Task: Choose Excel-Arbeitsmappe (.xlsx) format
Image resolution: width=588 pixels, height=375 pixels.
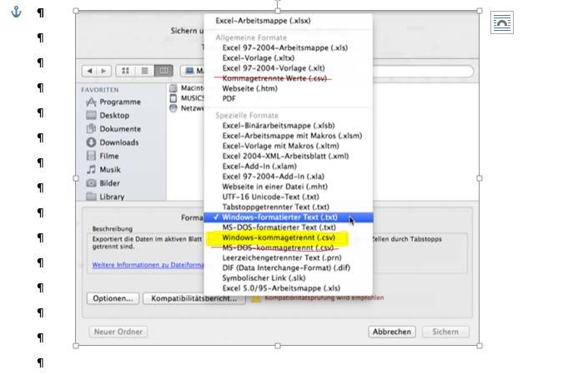Action: (263, 20)
